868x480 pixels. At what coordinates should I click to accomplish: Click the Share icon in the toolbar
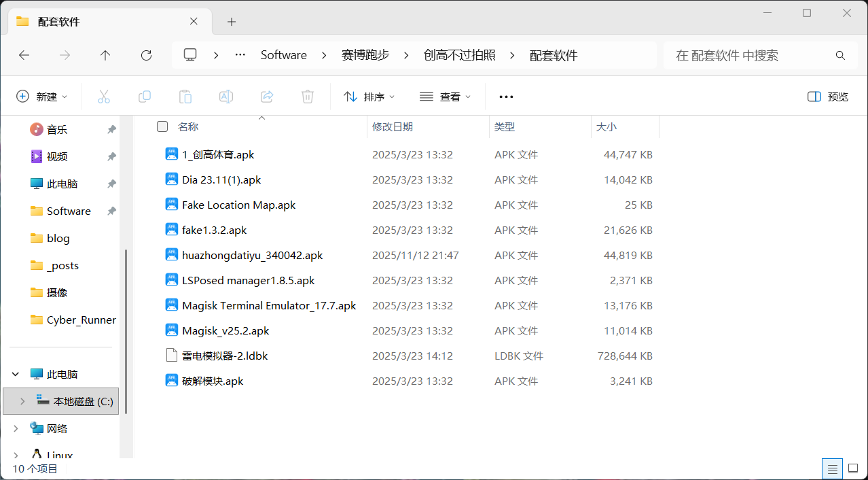[266, 97]
